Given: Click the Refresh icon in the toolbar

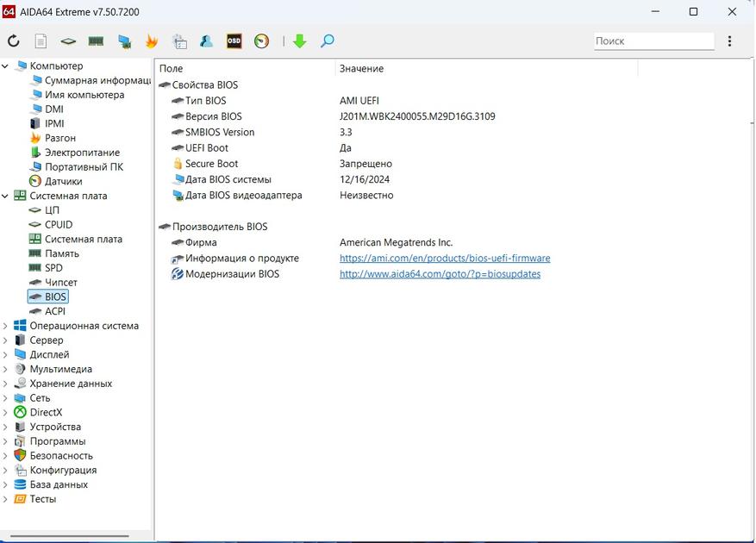Looking at the screenshot, I should pyautogui.click(x=14, y=41).
